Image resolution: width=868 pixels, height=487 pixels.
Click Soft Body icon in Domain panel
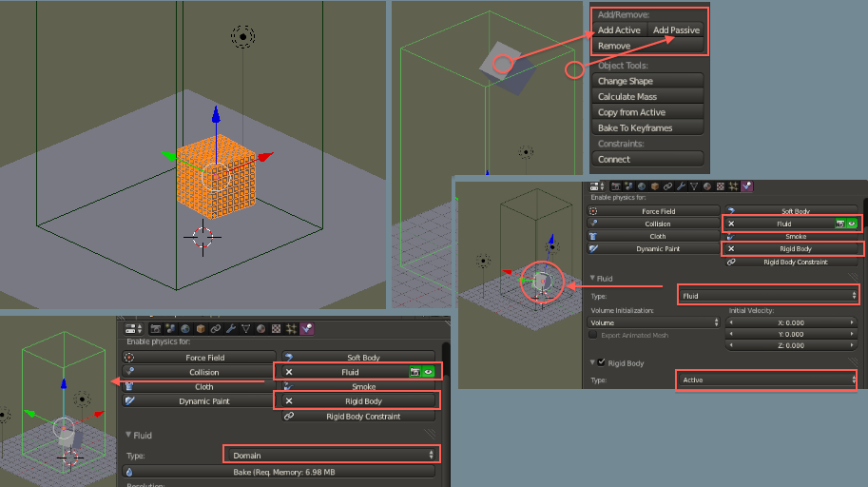tap(289, 358)
